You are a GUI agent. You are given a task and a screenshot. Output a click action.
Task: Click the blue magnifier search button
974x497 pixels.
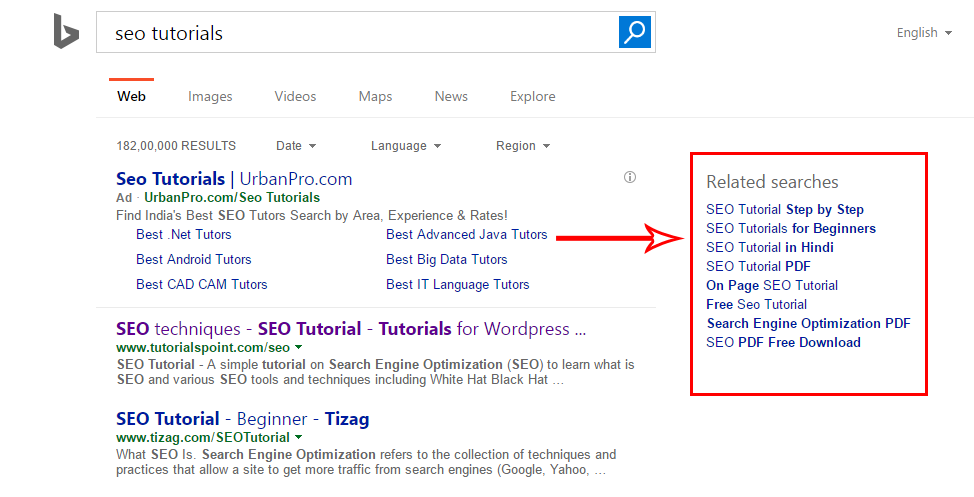click(x=635, y=32)
